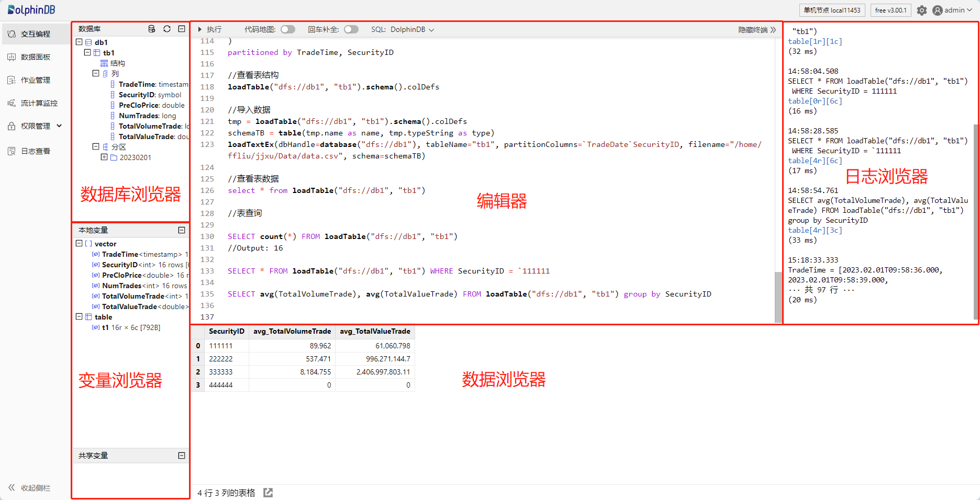Image resolution: width=980 pixels, height=500 pixels.
Task: Collapse the db1 database node
Action: (x=79, y=42)
